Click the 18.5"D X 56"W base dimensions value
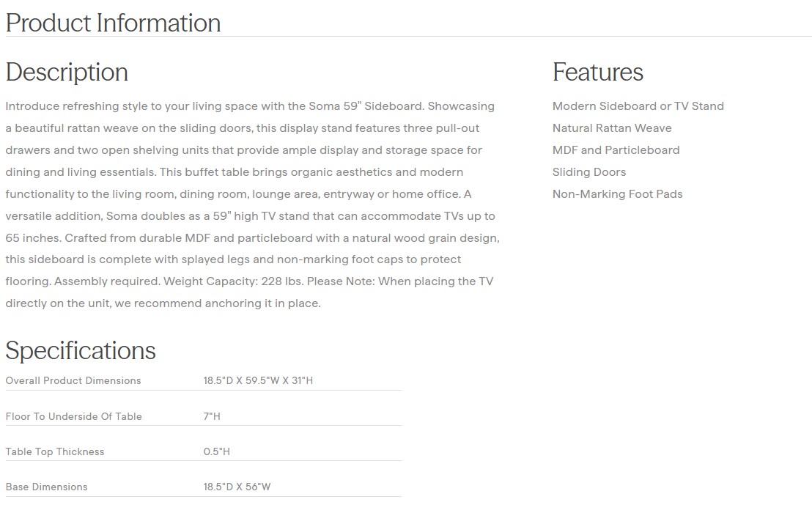Viewport: 812px width, 513px height. (237, 487)
